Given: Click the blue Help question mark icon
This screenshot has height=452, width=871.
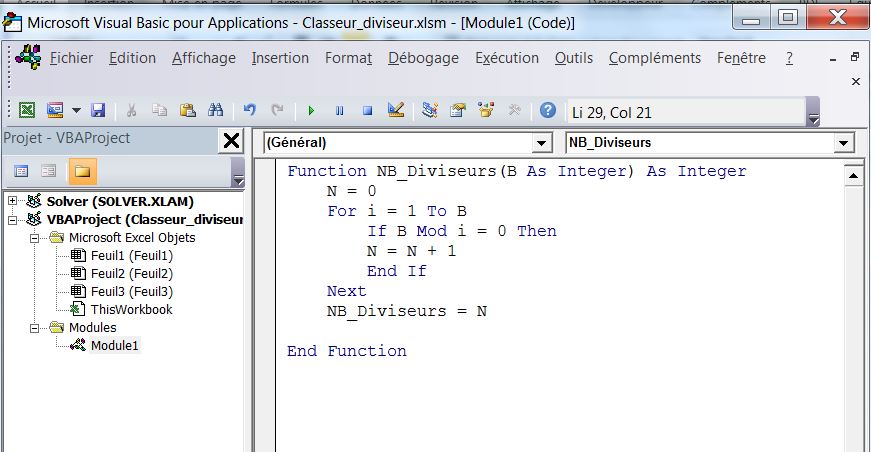Looking at the screenshot, I should [547, 111].
